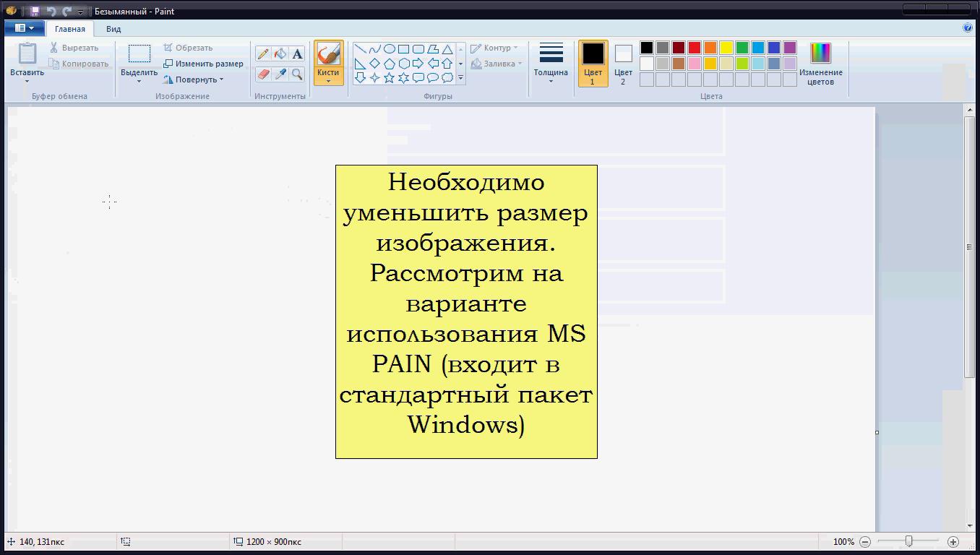Viewport: 980px width, 555px height.
Task: Open the blue Paint file menu button
Action: point(24,28)
